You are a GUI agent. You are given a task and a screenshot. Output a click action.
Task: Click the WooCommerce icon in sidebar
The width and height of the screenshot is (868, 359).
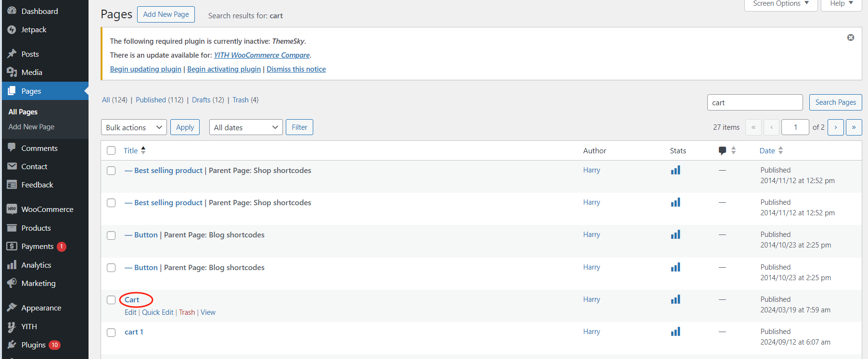click(x=12, y=209)
